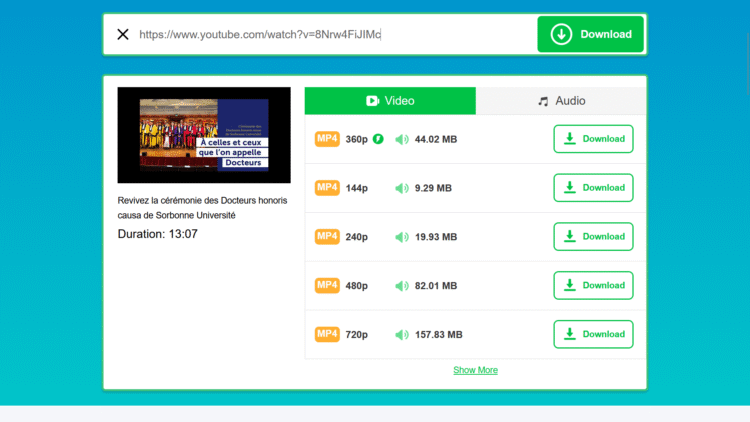Click the 720p resolution label
The width and height of the screenshot is (750, 422).
pyautogui.click(x=356, y=334)
